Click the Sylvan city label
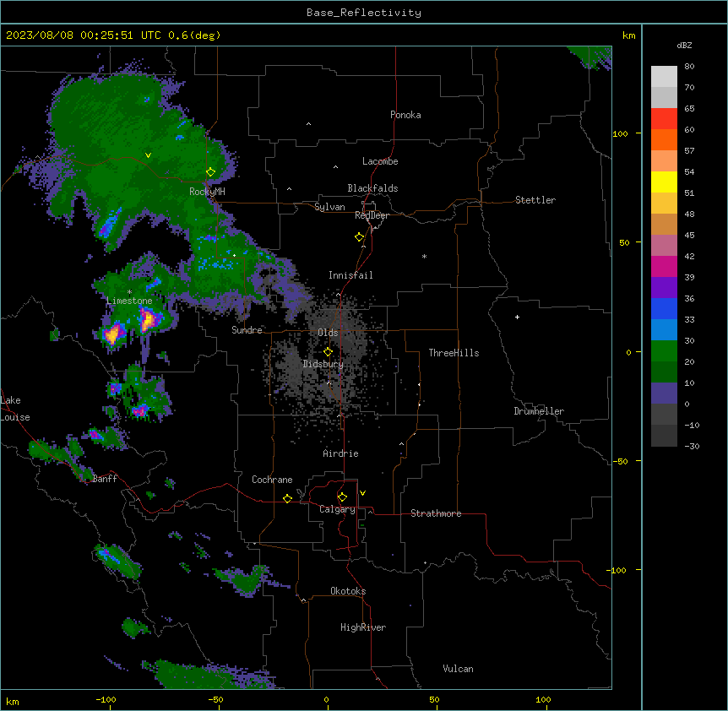This screenshot has width=728, height=711. (x=329, y=207)
